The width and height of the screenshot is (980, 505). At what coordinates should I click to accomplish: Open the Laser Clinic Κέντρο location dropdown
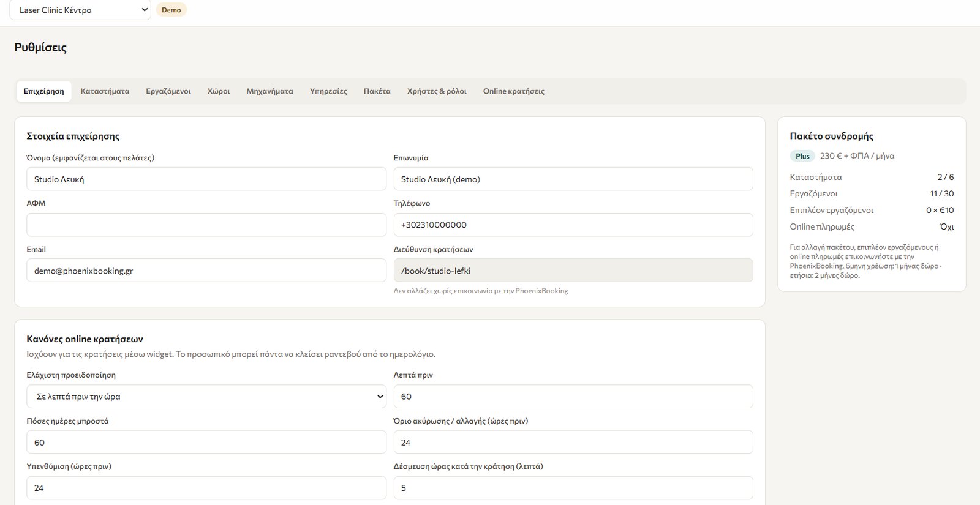point(80,10)
